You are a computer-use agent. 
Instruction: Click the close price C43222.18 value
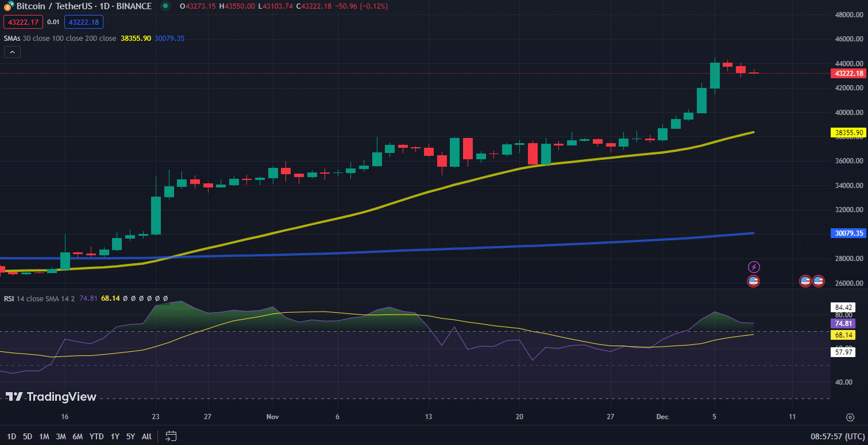click(x=313, y=6)
